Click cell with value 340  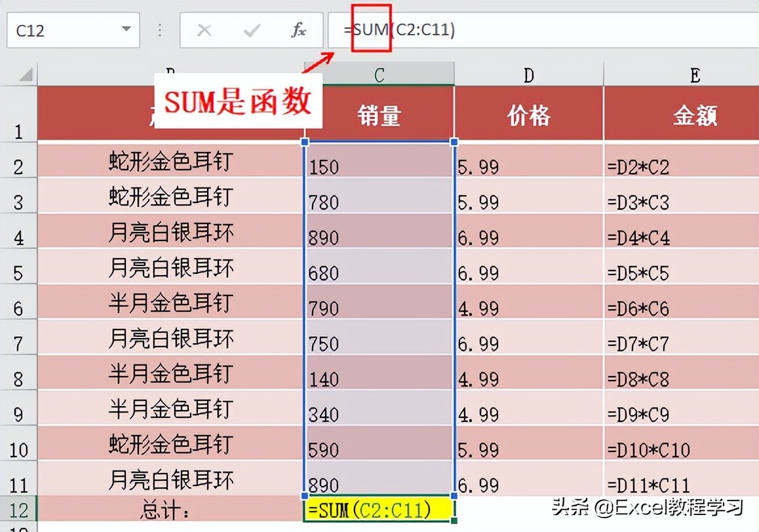click(379, 408)
